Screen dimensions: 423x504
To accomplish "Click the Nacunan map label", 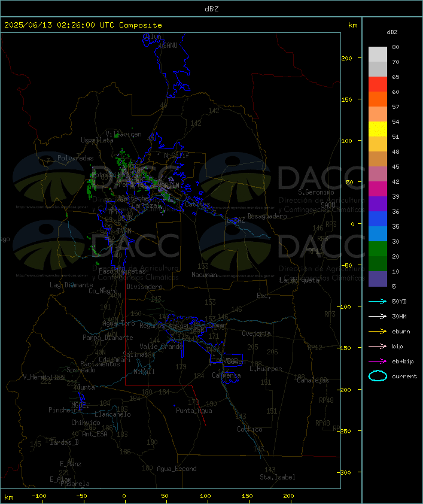I will [x=204, y=275].
